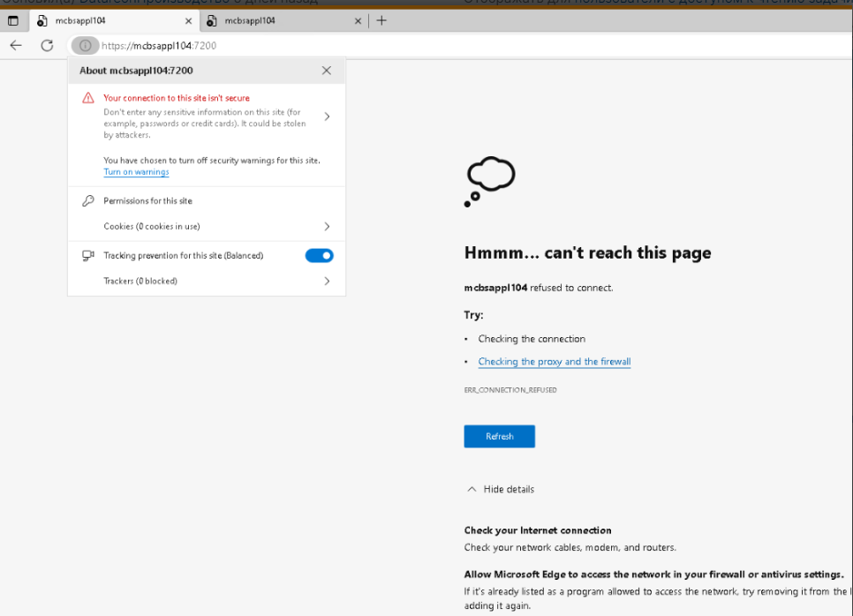
Task: Open Checking the proxy and firewall link
Action: point(554,362)
